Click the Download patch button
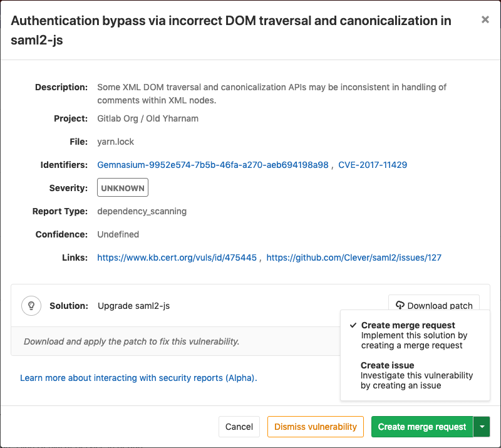 433,306
